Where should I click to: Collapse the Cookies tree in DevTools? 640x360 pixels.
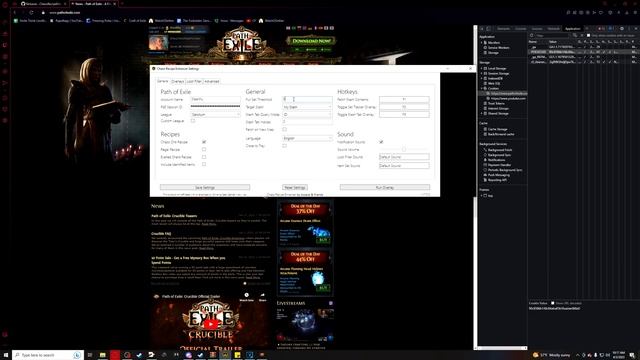pos(482,89)
